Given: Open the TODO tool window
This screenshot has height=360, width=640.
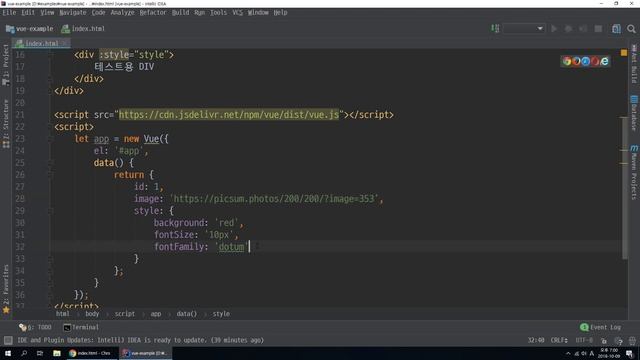Looking at the screenshot, I should pos(36,327).
